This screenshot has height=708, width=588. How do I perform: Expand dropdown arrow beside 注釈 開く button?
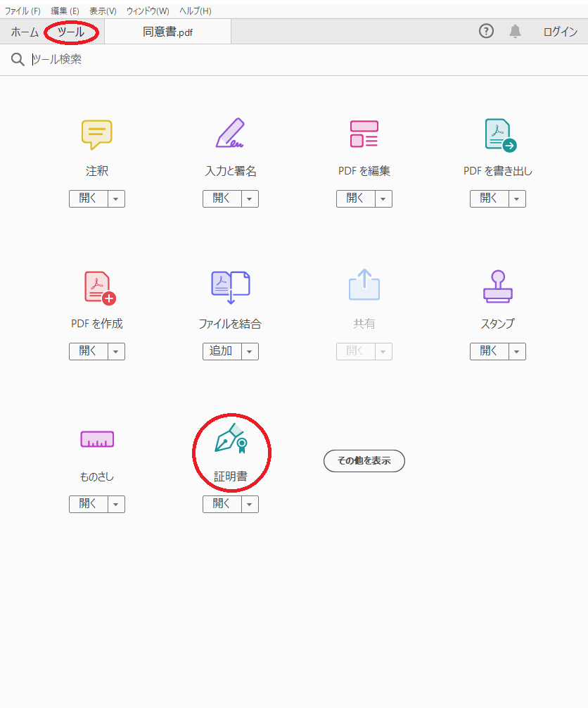[116, 199]
